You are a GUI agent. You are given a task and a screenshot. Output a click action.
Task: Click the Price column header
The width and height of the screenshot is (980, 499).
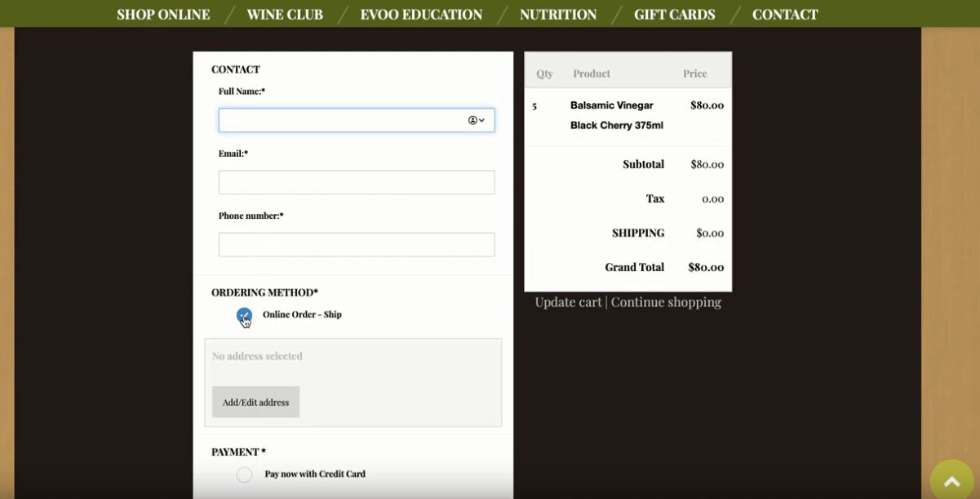click(x=695, y=74)
